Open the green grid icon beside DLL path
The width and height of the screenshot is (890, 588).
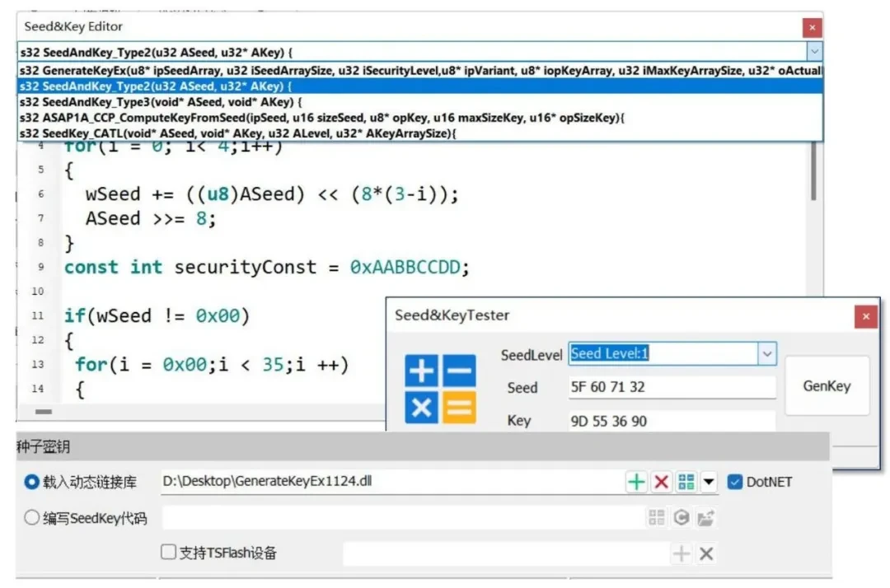(x=686, y=483)
